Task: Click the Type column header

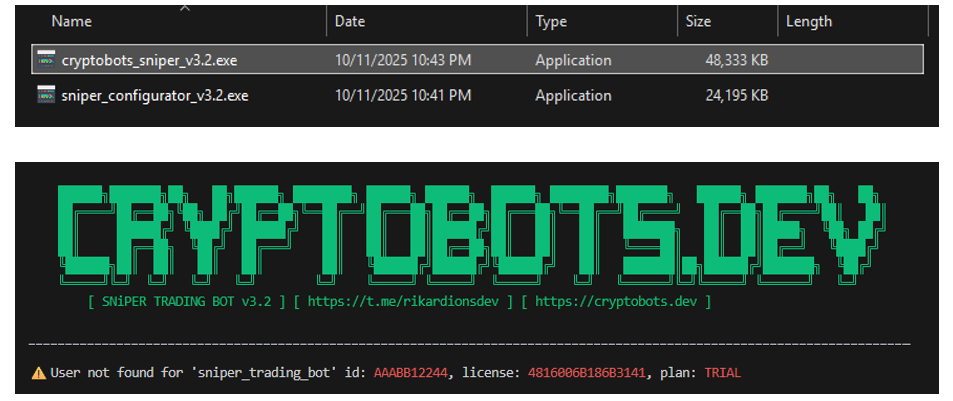Action: (551, 21)
